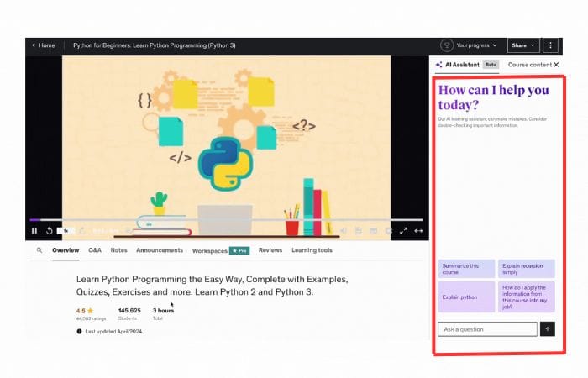The image size is (588, 378).
Task: Choose the Explain recursion simply suggestion
Action: click(527, 269)
